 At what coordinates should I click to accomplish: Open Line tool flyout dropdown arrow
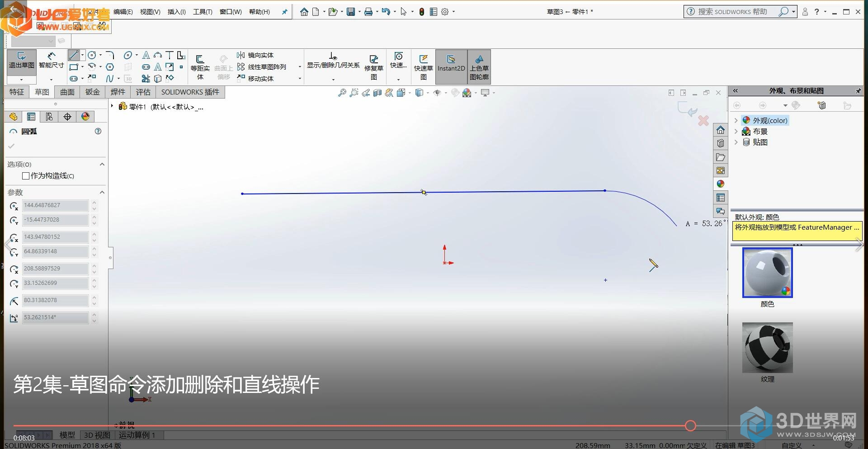[82, 55]
